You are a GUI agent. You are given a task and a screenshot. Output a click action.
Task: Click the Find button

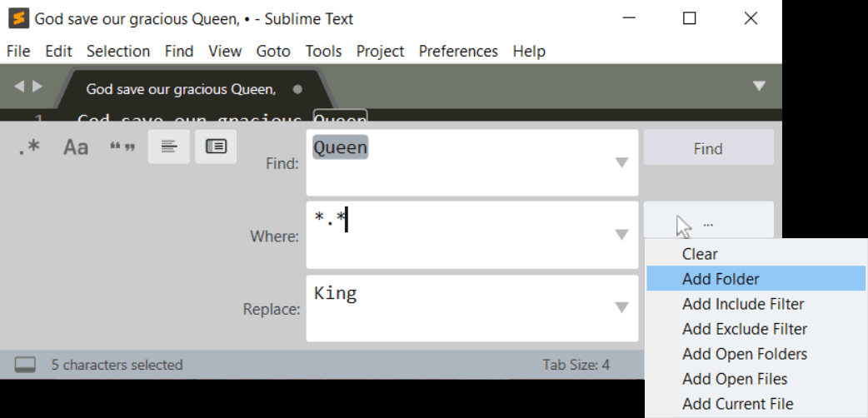pos(709,147)
